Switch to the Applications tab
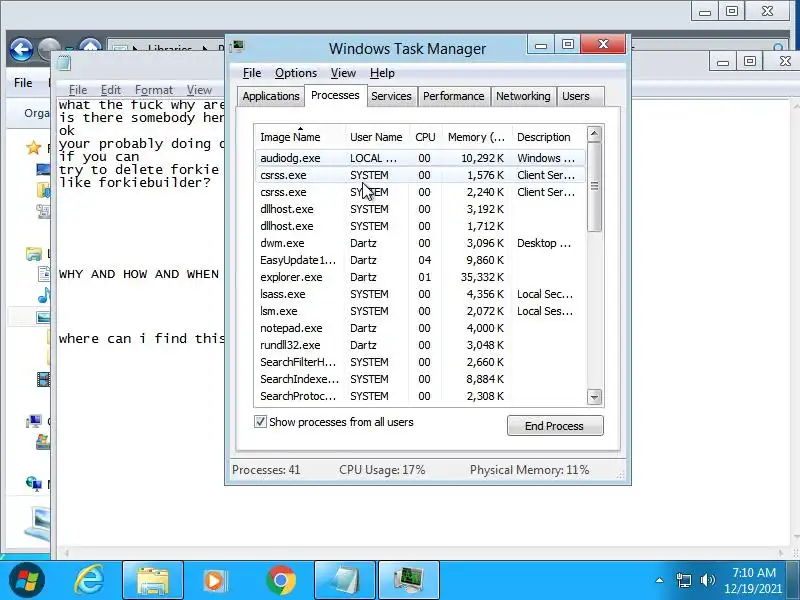 (x=271, y=96)
